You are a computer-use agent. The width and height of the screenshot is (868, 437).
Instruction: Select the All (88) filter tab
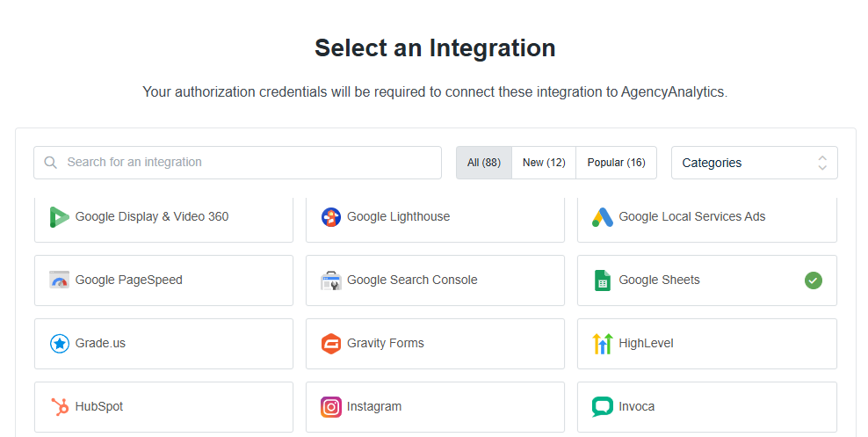[x=484, y=163]
